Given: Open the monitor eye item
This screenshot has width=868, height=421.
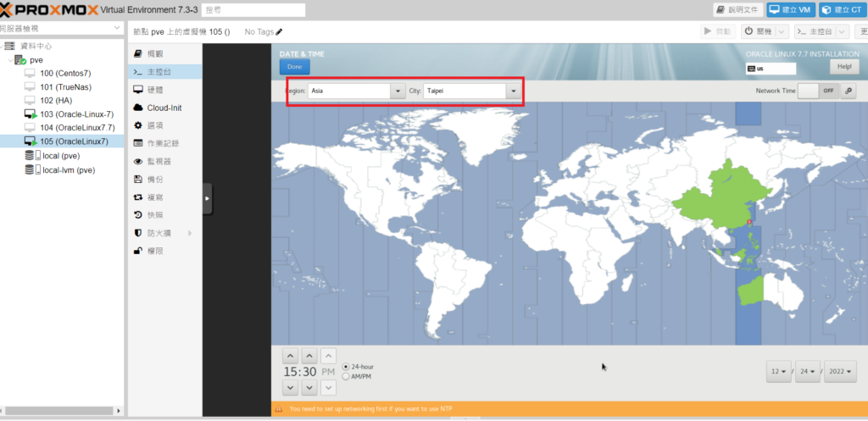Looking at the screenshot, I should point(159,161).
